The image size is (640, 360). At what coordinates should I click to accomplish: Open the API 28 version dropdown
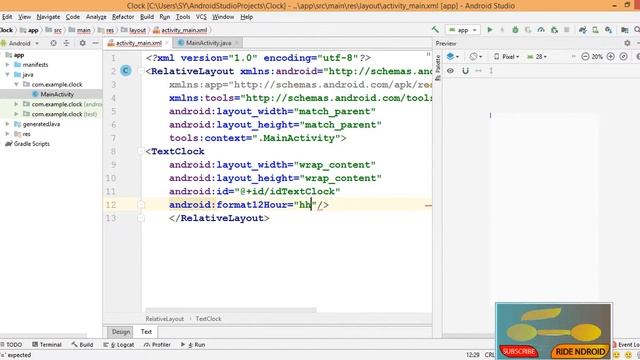click(537, 57)
